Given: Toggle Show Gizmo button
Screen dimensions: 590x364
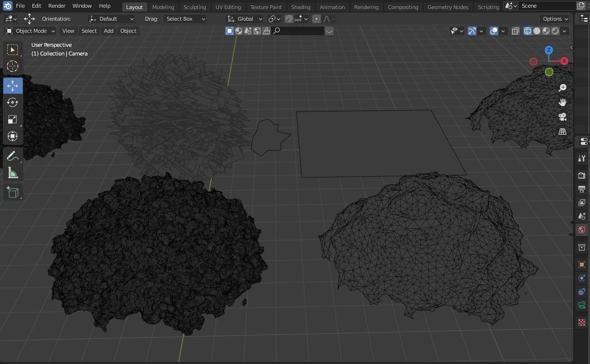Looking at the screenshot, I should click(x=472, y=31).
